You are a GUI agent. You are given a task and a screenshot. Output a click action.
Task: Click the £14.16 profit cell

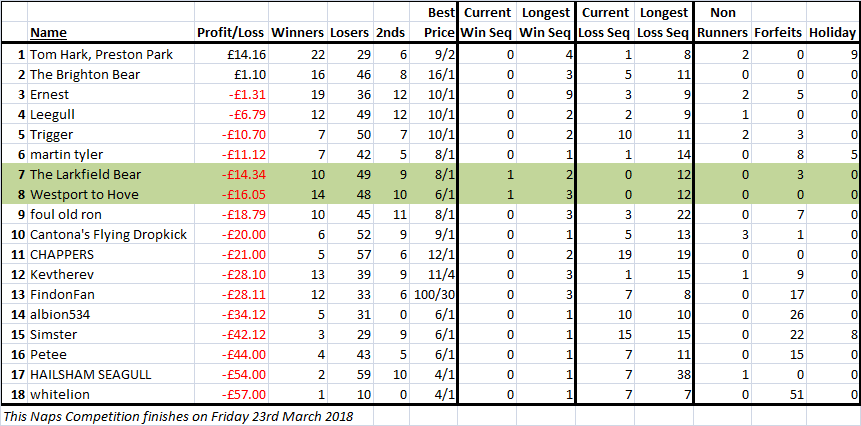coord(232,54)
